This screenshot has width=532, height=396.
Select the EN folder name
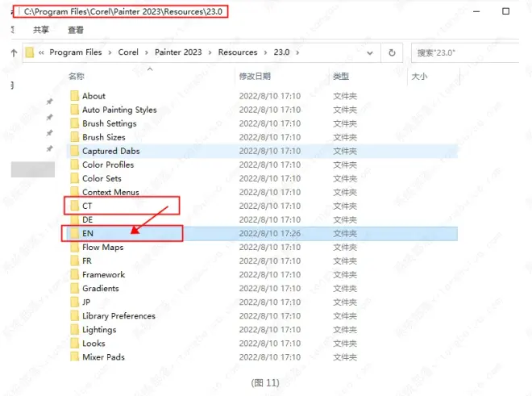[x=88, y=233]
